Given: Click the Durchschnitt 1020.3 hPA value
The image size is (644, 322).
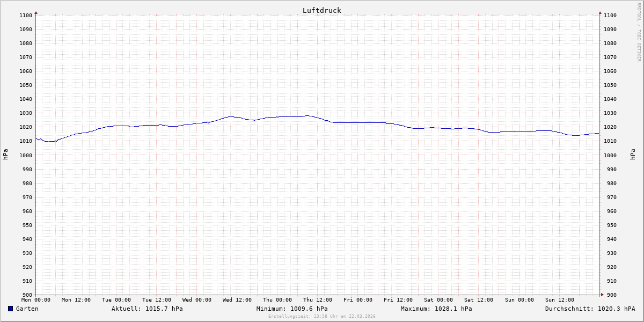Looking at the screenshot, I should (590, 309).
